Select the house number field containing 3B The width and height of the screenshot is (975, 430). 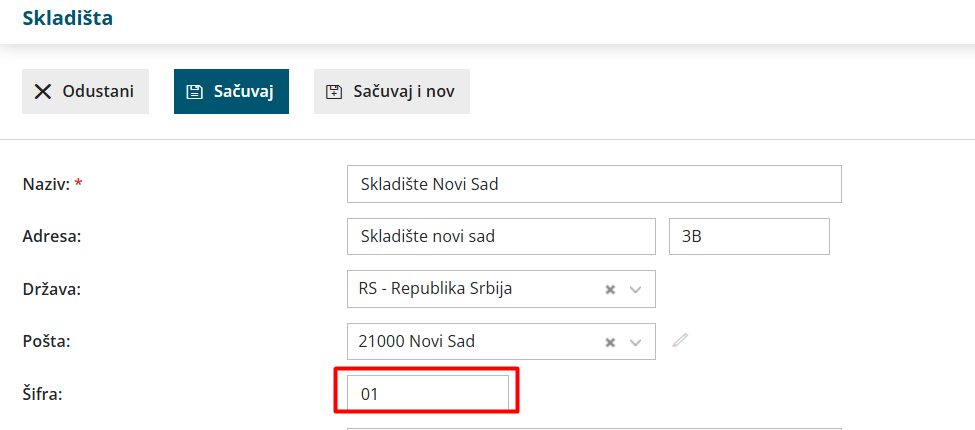[x=749, y=236]
